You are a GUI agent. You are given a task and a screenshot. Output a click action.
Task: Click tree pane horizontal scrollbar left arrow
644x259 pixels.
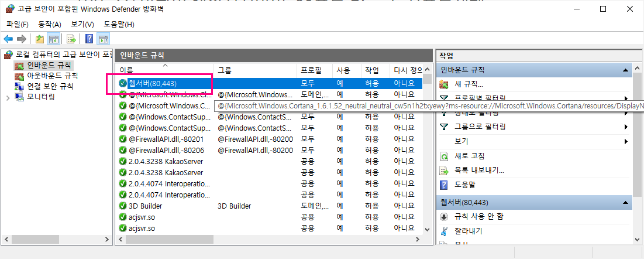pos(6,239)
